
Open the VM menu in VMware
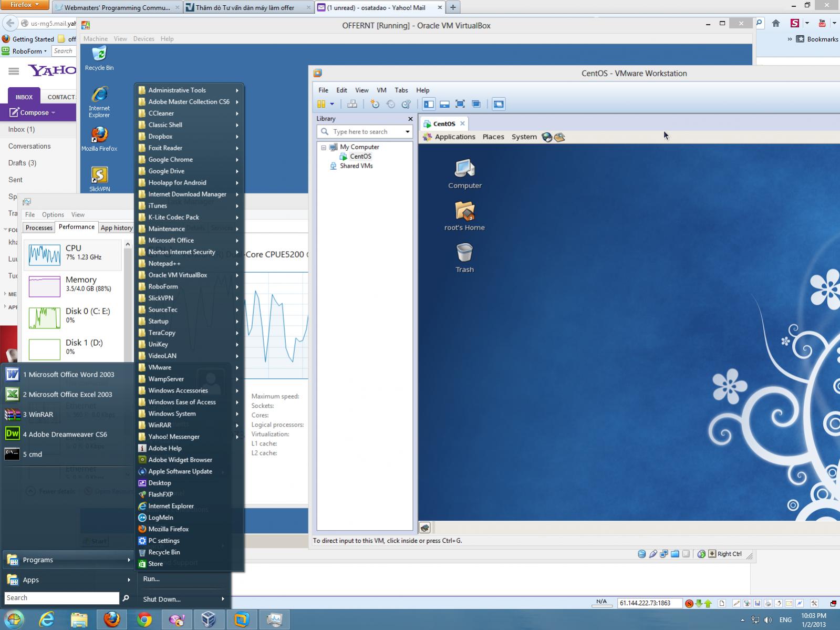(x=381, y=90)
